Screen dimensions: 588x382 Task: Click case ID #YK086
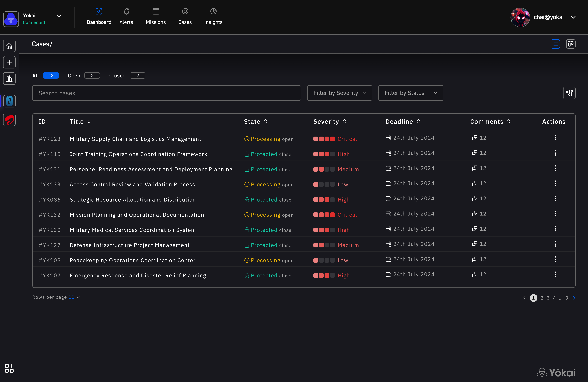click(x=50, y=200)
